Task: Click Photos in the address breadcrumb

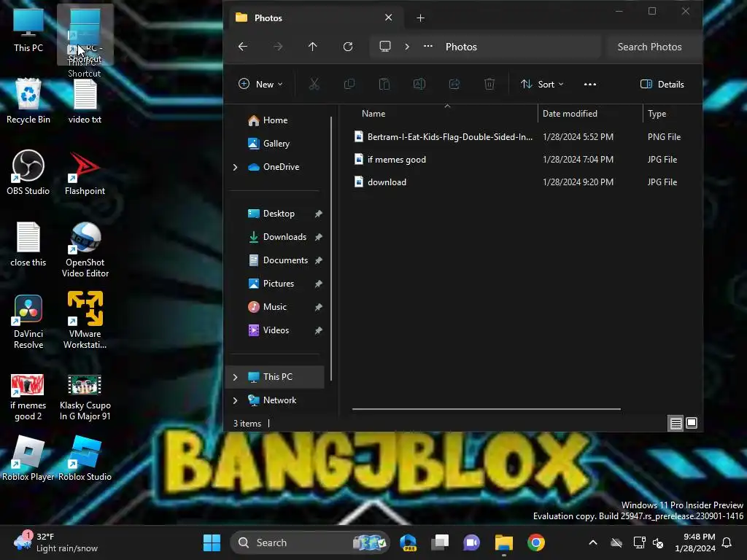Action: point(461,47)
